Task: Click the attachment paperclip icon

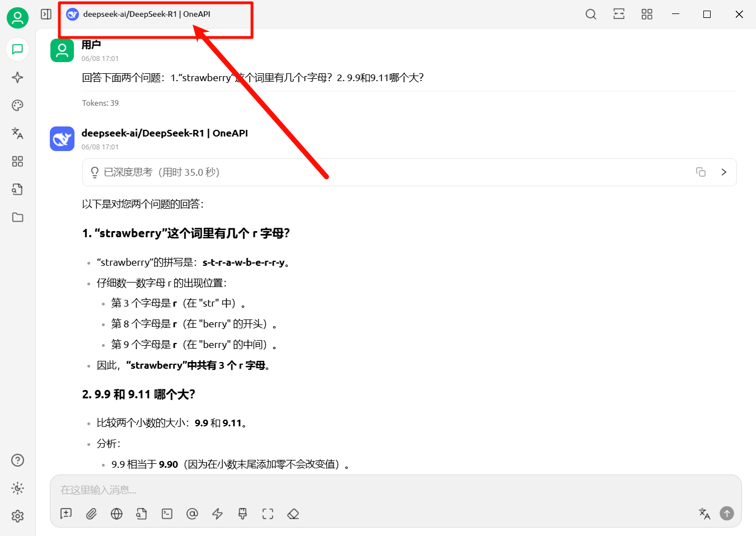Action: point(91,514)
